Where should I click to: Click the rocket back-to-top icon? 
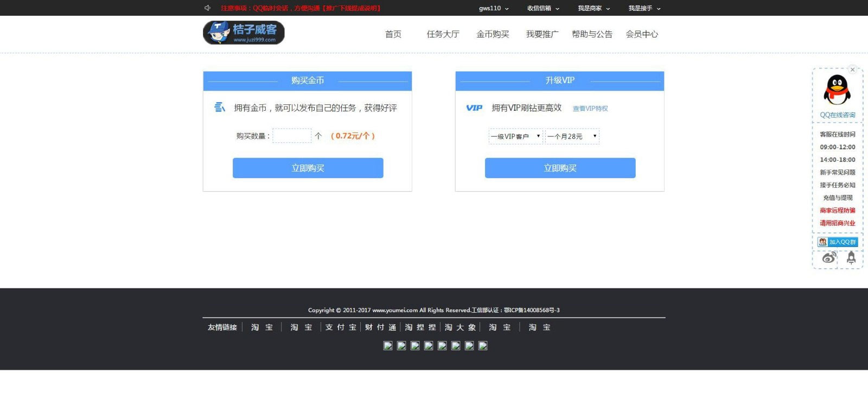(x=851, y=258)
